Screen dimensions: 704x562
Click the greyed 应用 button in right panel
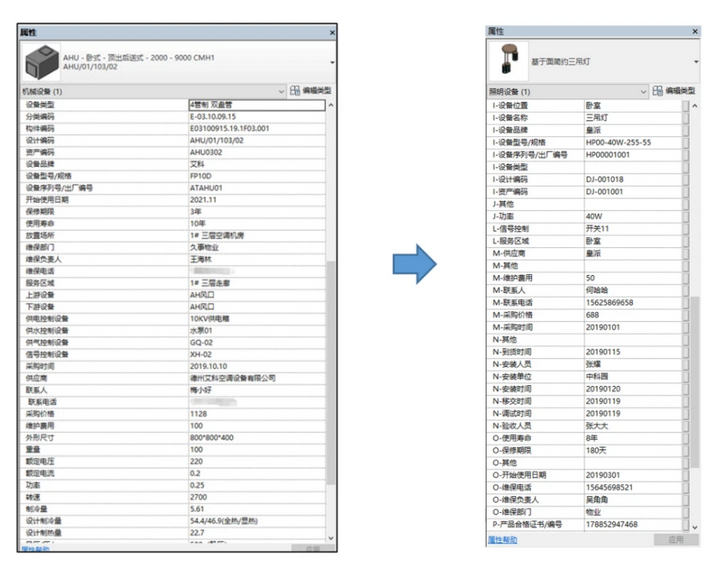[x=676, y=540]
